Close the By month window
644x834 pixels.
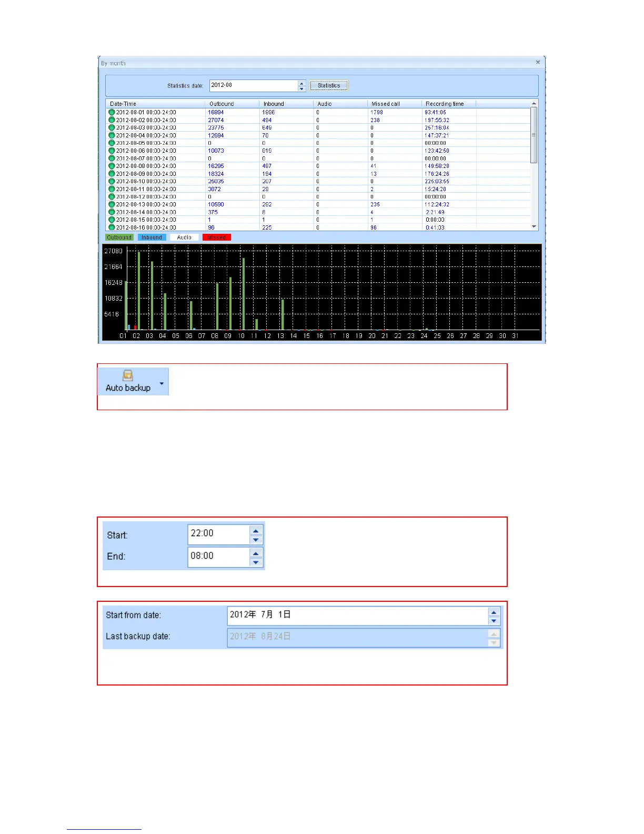click(x=538, y=62)
